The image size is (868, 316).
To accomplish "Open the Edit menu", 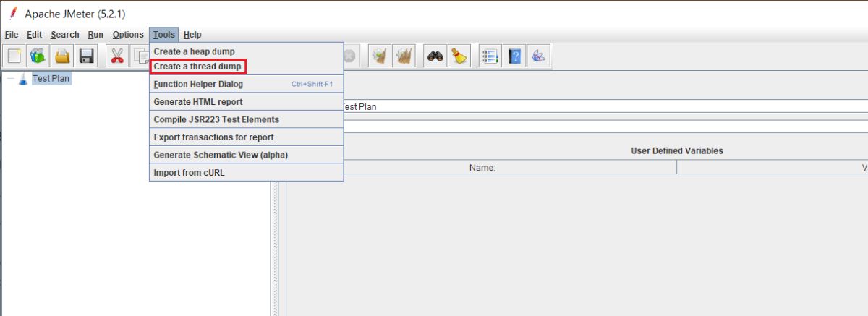I will [35, 34].
